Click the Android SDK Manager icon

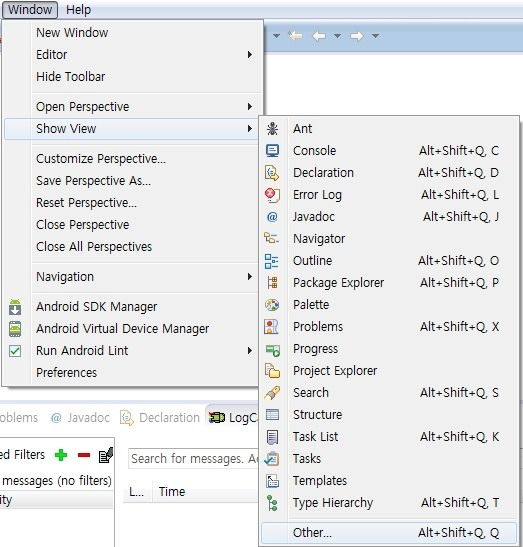15,307
